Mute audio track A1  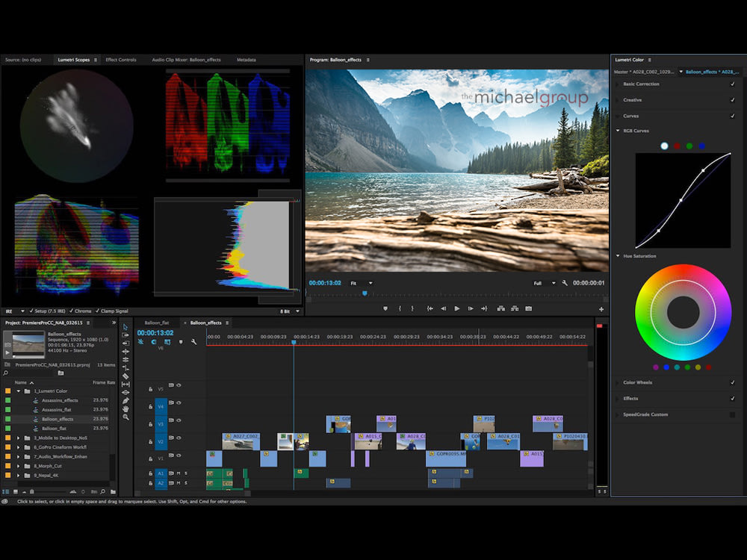point(179,473)
